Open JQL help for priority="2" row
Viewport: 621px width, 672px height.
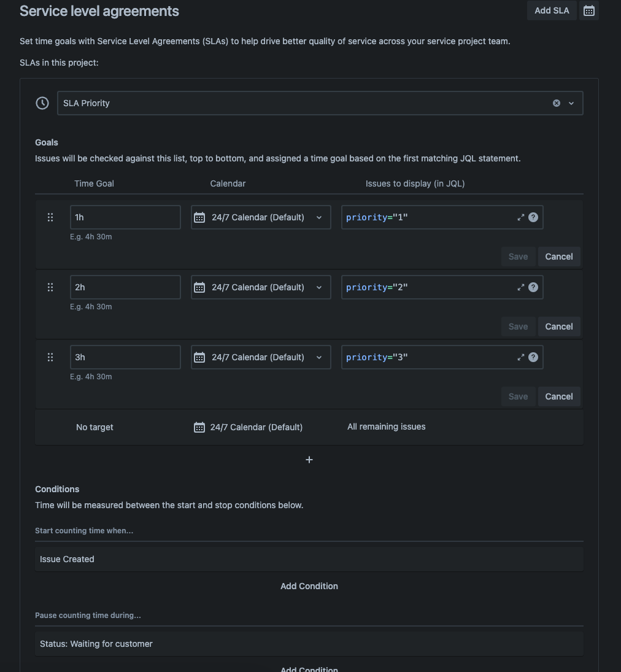(x=533, y=287)
